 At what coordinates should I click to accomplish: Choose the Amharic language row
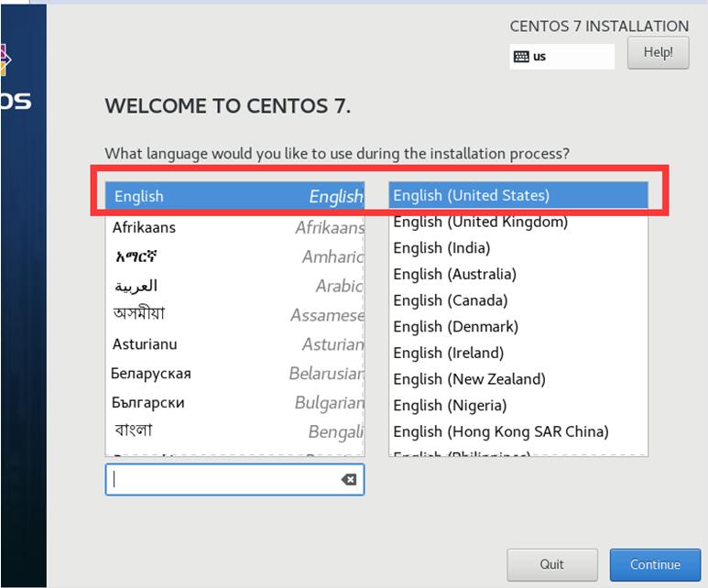point(234,256)
